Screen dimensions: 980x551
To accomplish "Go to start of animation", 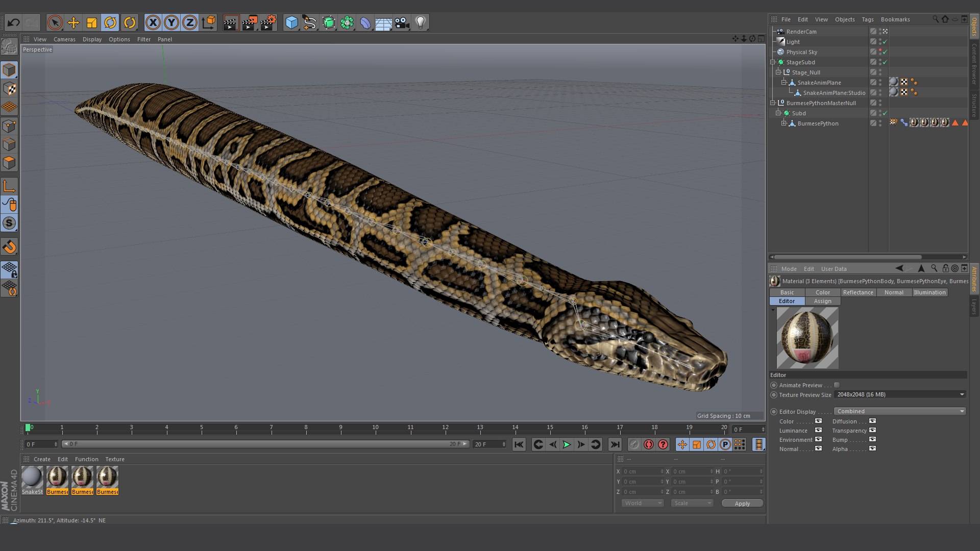I will pos(519,444).
